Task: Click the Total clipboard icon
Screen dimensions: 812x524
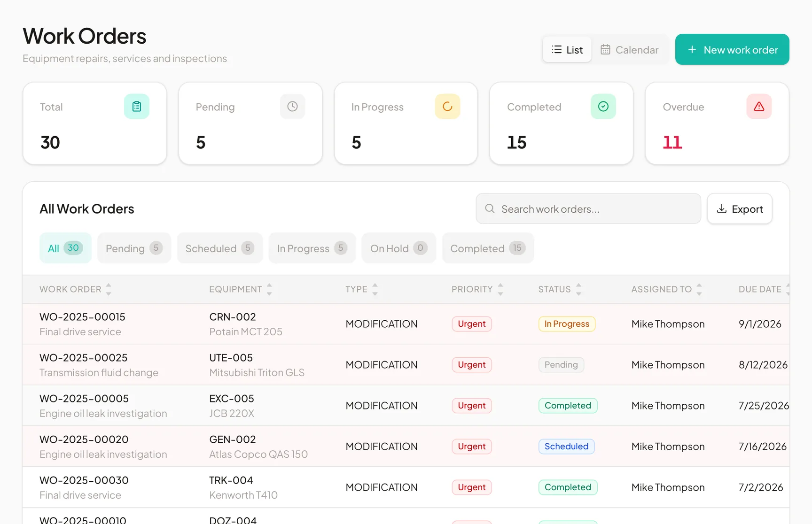Action: pyautogui.click(x=137, y=107)
